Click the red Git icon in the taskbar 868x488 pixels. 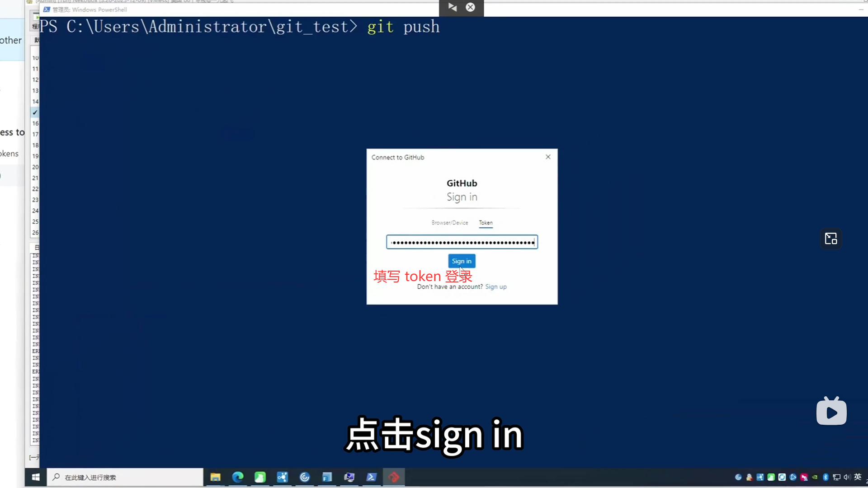pyautogui.click(x=394, y=477)
